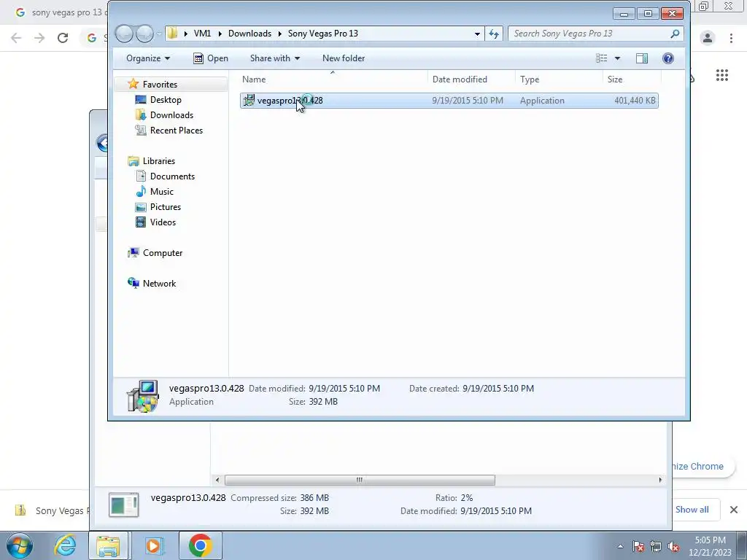This screenshot has width=747, height=560.
Task: Select Libraries in navigation pane
Action: tap(158, 161)
